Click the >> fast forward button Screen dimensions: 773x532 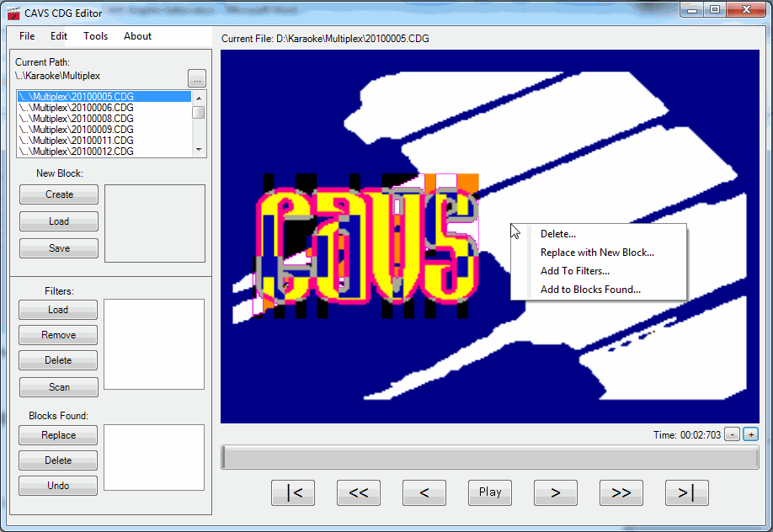tap(621, 492)
